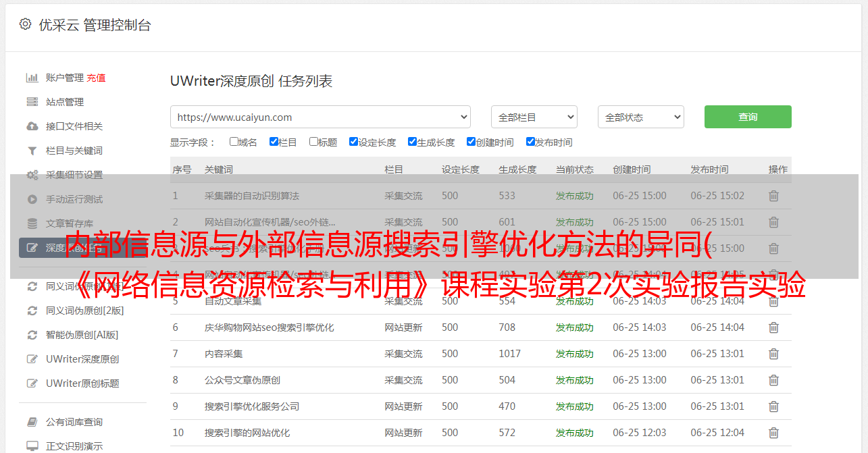Click the 当前状态 column header
The width and height of the screenshot is (868, 453).
point(575,169)
